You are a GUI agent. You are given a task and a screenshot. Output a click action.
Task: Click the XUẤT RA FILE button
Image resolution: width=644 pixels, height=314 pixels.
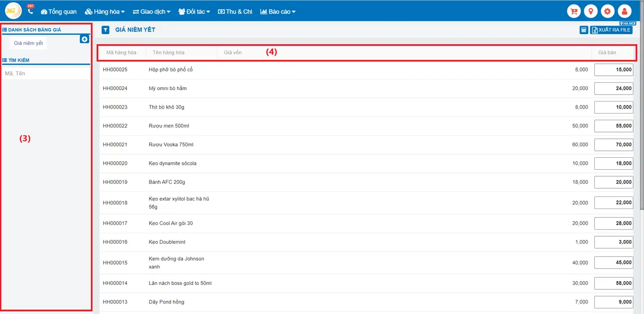click(x=611, y=30)
